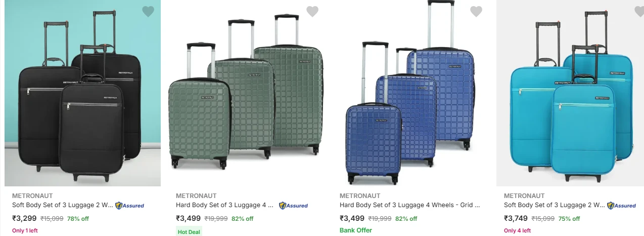Open the blue grid luggage product image

coord(410,96)
